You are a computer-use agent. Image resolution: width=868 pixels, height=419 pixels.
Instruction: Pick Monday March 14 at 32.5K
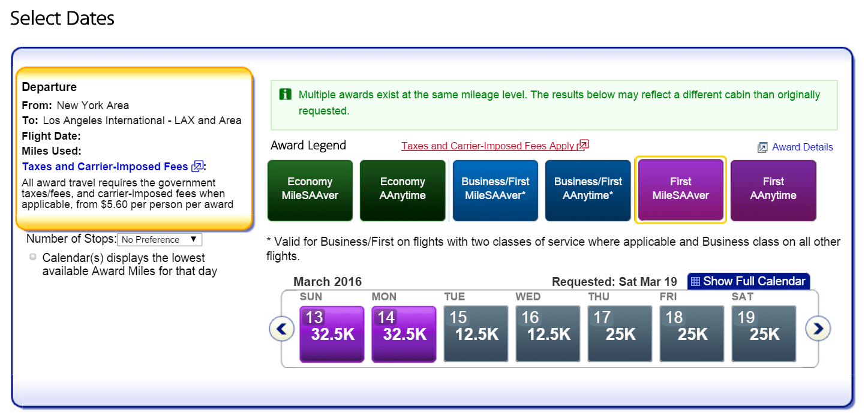(404, 334)
